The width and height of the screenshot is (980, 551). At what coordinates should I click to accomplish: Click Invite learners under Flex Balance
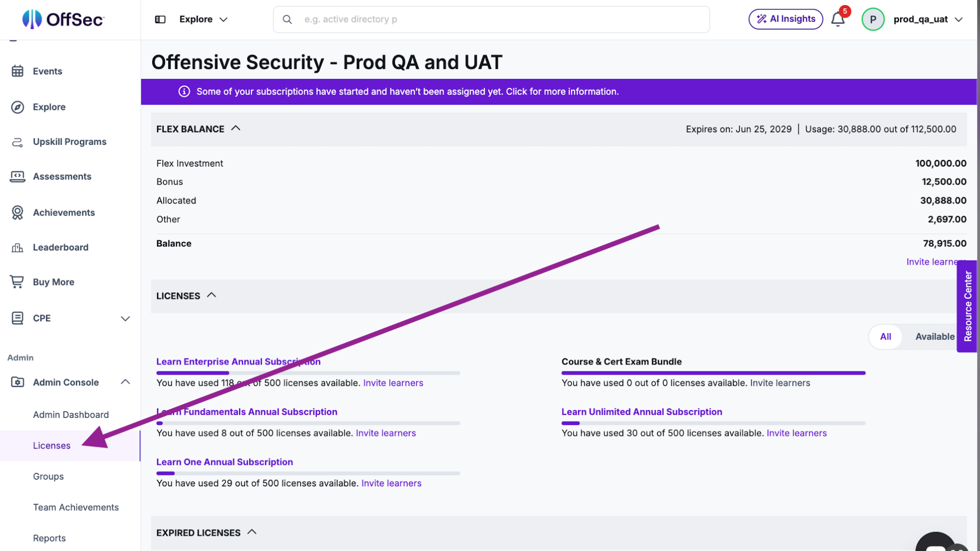click(931, 262)
